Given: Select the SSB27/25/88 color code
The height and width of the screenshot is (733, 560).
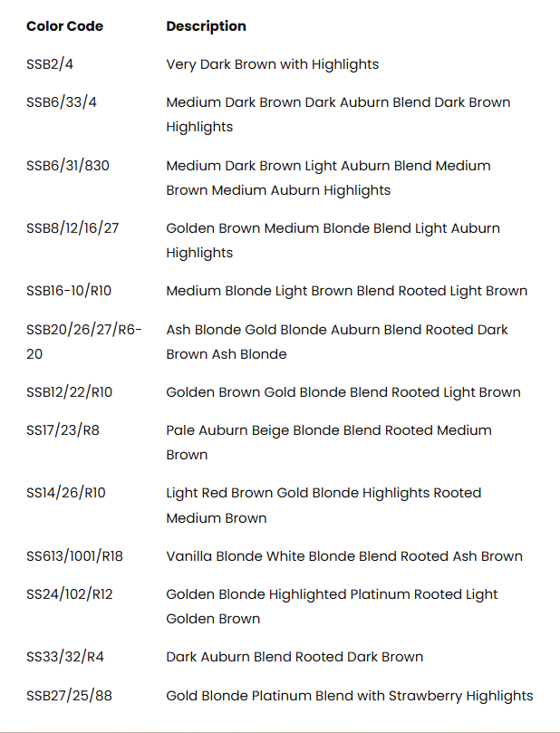Looking at the screenshot, I should 69,696.
